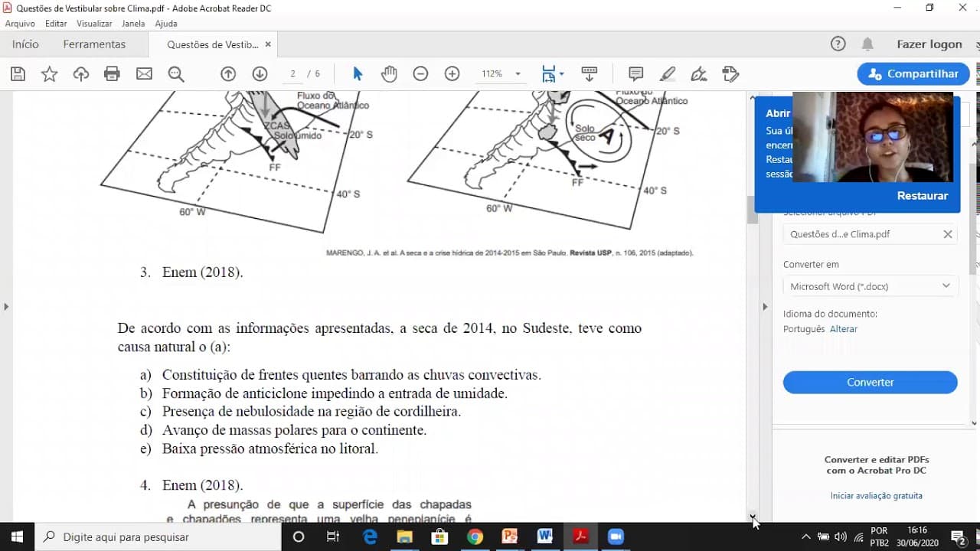The width and height of the screenshot is (980, 551).
Task: Open the taskbar volume icon
Action: [x=841, y=537]
